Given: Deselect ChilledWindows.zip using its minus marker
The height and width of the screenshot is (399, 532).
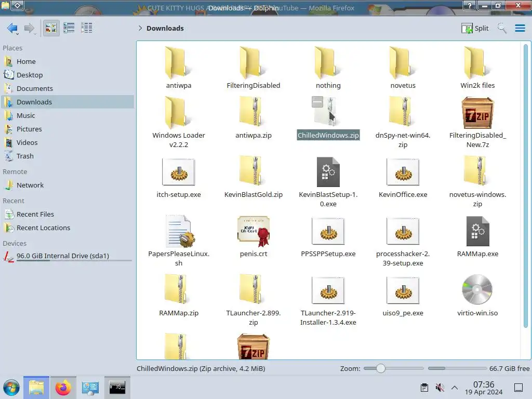Looking at the screenshot, I should tap(317, 102).
